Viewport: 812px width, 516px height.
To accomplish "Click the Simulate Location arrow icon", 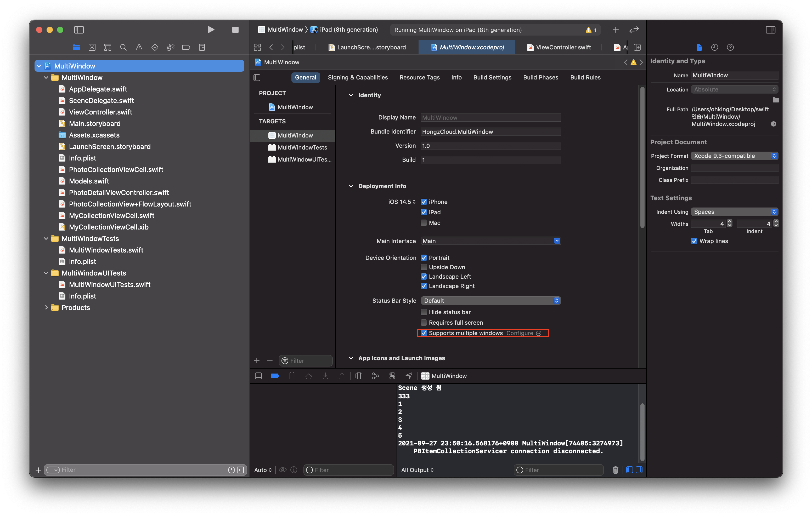I will pos(409,376).
